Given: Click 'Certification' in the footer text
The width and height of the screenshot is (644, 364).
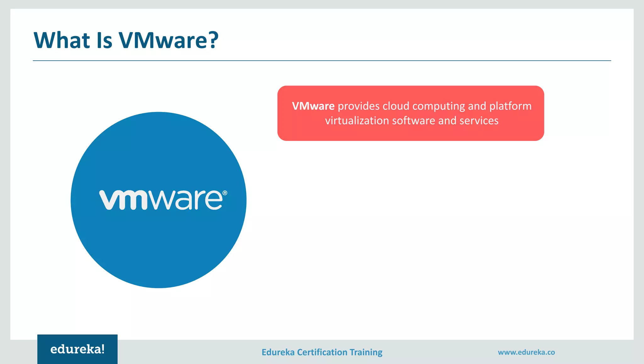Looking at the screenshot, I should (x=322, y=352).
